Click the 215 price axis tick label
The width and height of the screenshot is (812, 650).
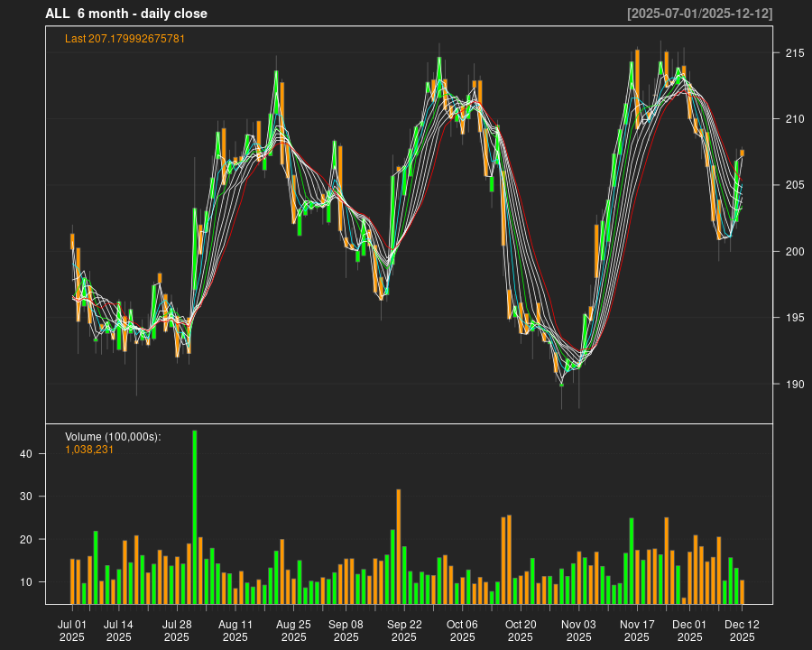pyautogui.click(x=792, y=53)
